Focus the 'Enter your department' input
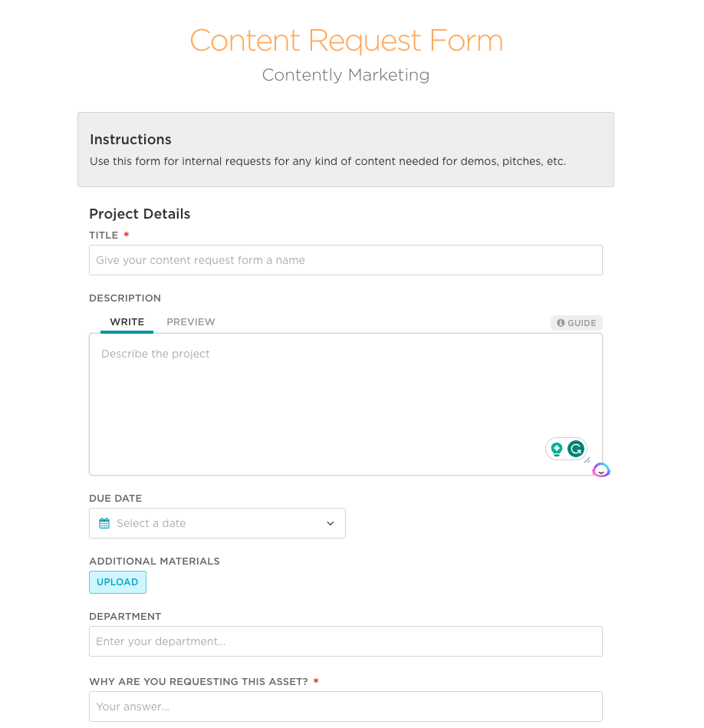 click(345, 641)
